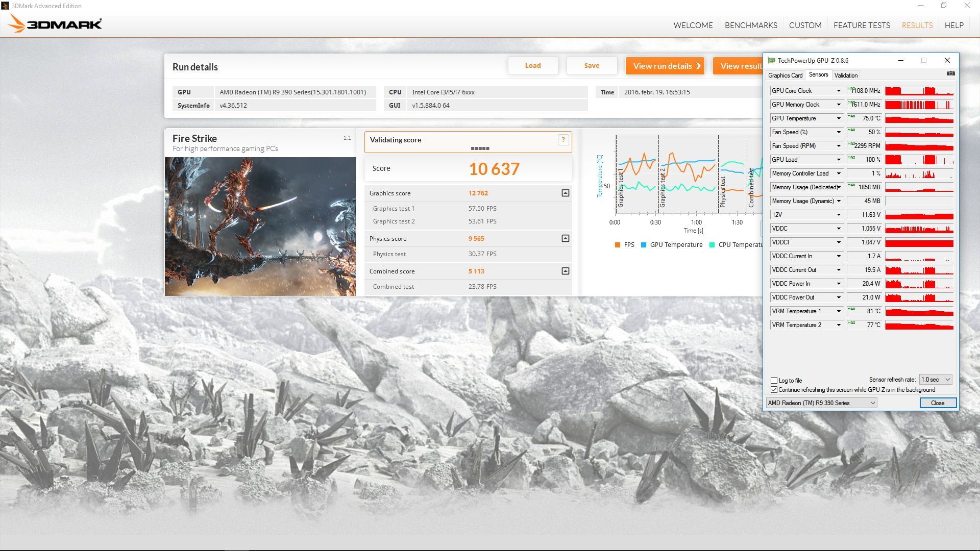Viewport: 980px width, 551px height.
Task: Open the GPU Core Clock sensor dropdown
Action: 838,91
